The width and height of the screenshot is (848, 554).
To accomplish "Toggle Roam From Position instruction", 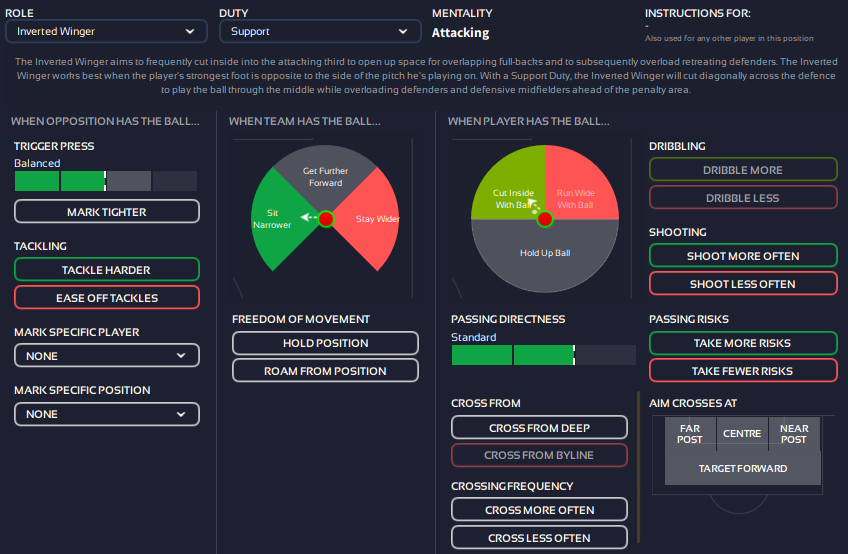I will tap(325, 371).
